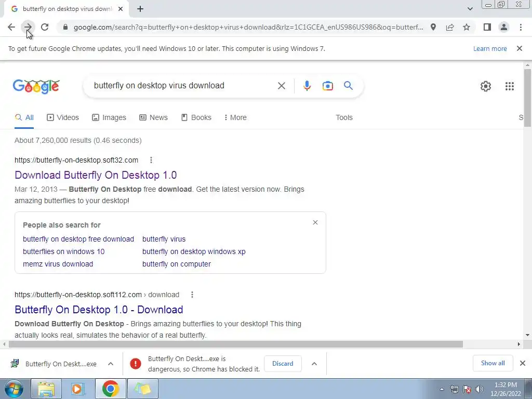The height and width of the screenshot is (399, 532).
Task: Click the butterfly virus suggestion
Action: click(164, 239)
